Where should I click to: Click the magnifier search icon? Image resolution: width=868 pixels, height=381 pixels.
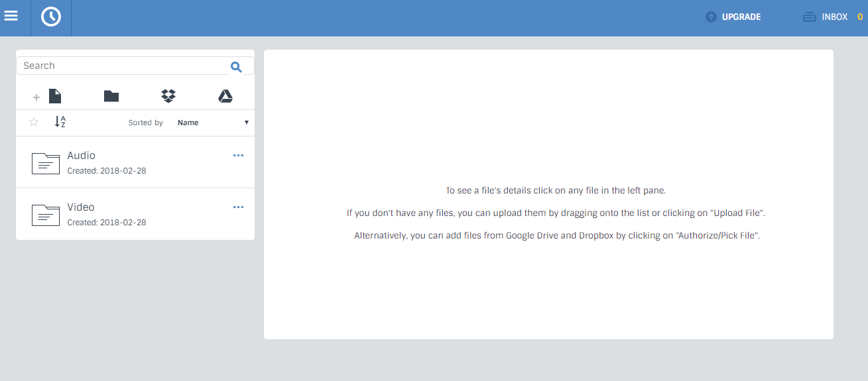pos(236,66)
